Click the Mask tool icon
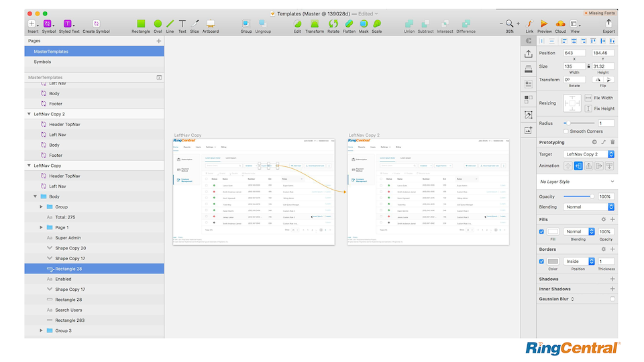Image resolution: width=644 pixels, height=362 pixels. (363, 24)
